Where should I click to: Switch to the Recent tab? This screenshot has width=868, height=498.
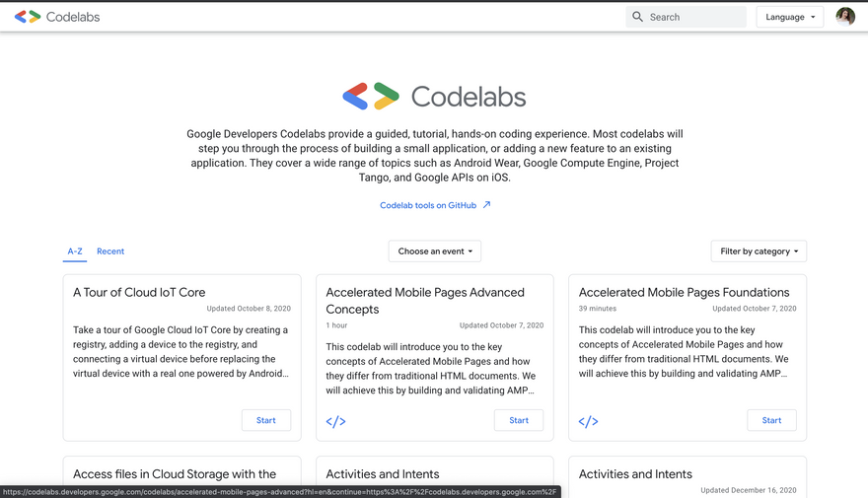click(x=110, y=251)
